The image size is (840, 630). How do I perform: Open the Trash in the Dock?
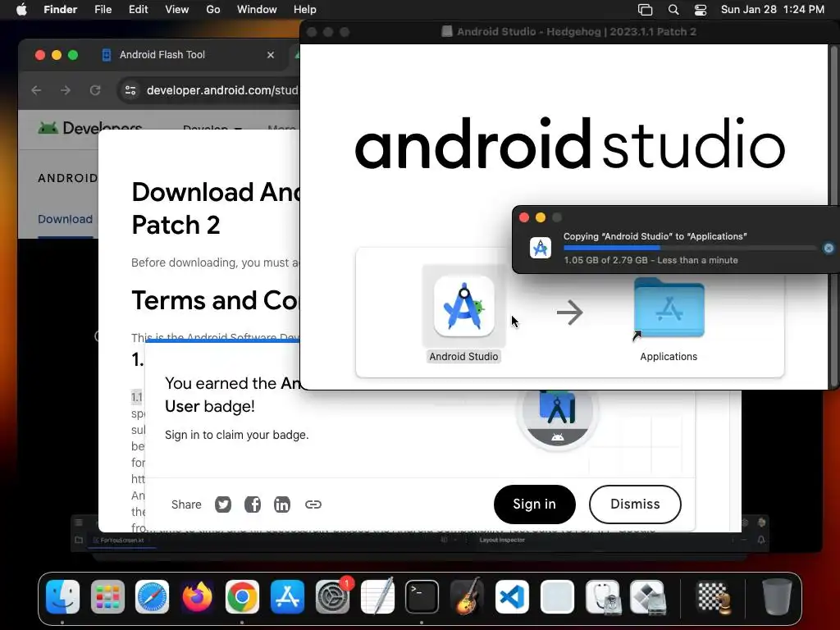coord(777,596)
